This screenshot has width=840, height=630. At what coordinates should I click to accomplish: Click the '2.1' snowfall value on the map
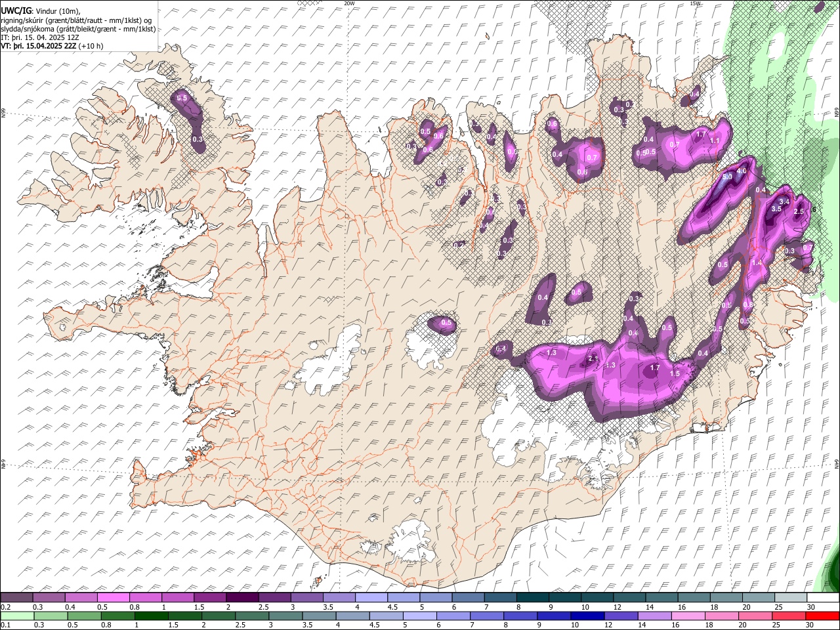[x=593, y=358]
